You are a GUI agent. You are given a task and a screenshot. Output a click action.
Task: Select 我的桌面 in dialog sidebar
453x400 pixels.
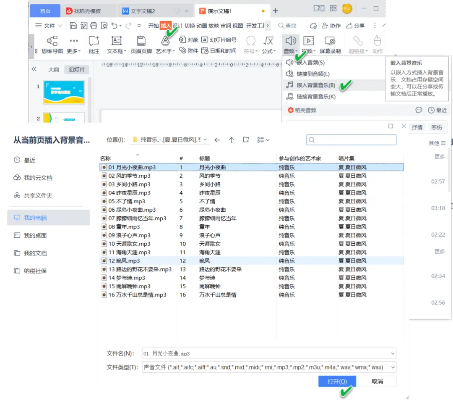(30, 235)
